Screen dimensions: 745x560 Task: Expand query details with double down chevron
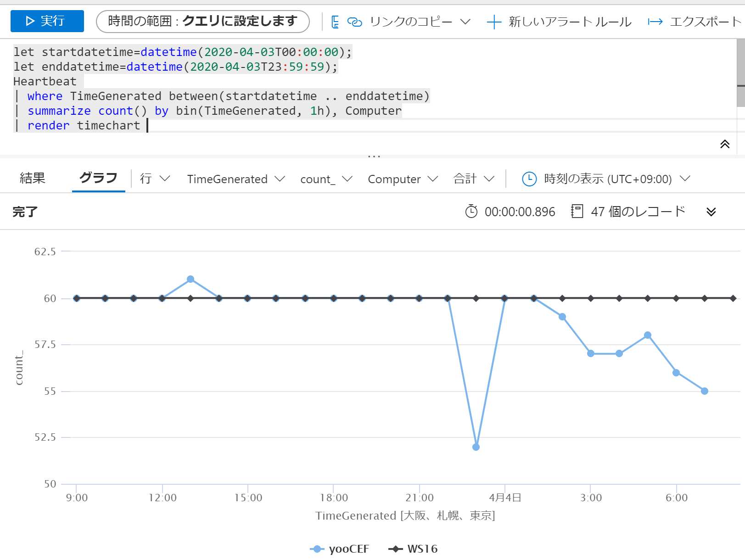711,212
